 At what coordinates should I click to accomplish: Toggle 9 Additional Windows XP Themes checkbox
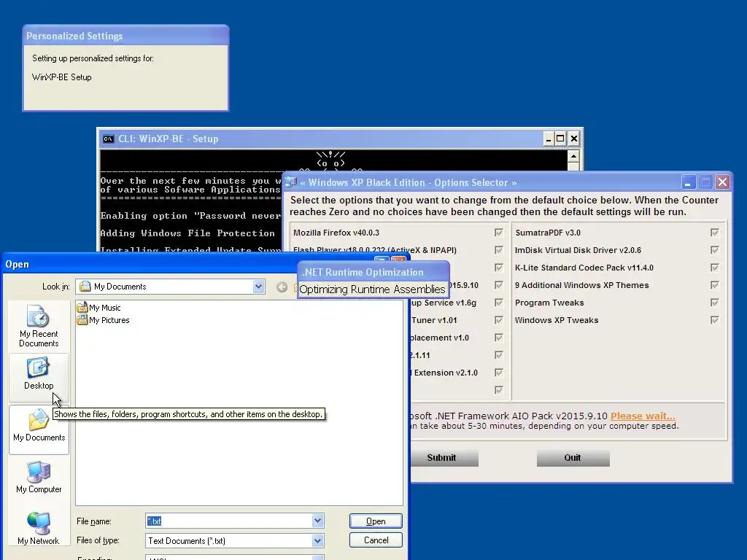[x=714, y=285]
